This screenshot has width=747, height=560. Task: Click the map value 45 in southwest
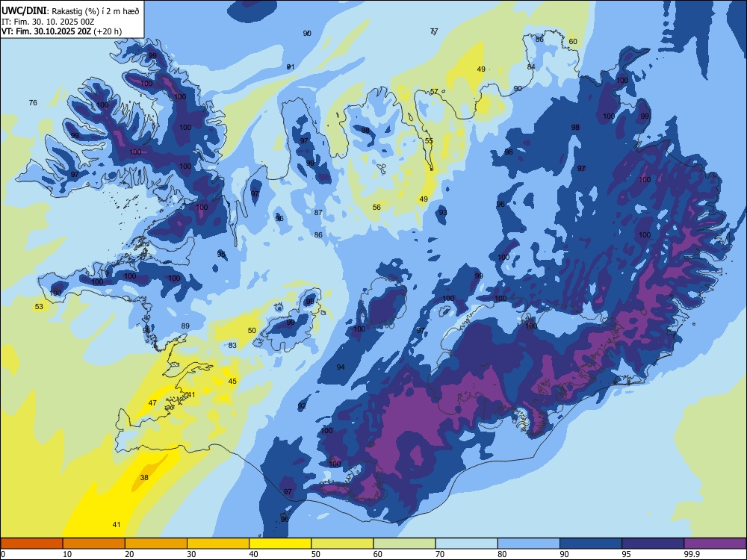232,381
